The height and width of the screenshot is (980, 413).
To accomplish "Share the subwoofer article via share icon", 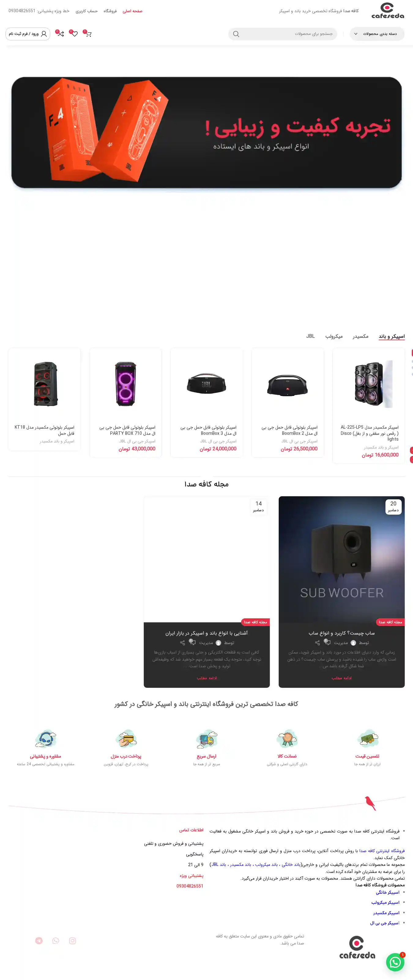I will click(318, 643).
